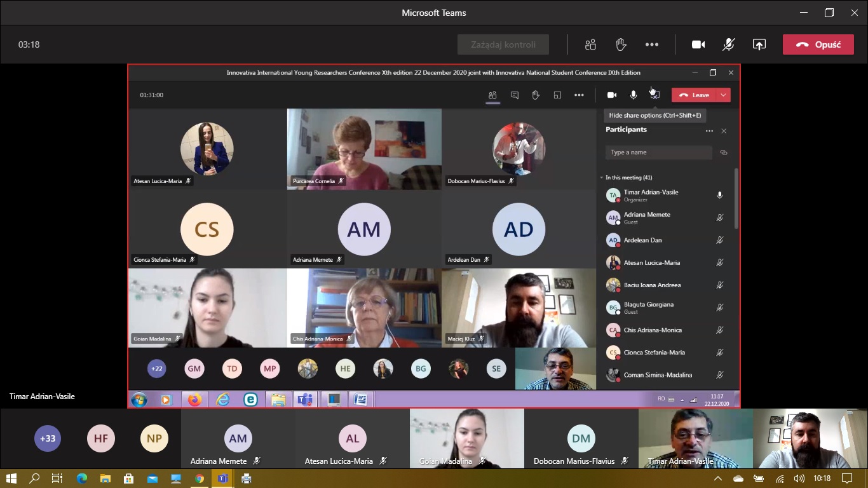
Task: Unmute the crossed-out microphone beside the camera icon
Action: [x=729, y=44]
